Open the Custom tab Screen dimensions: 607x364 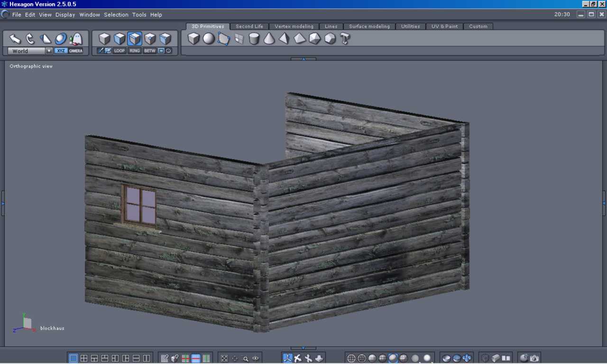(x=478, y=27)
